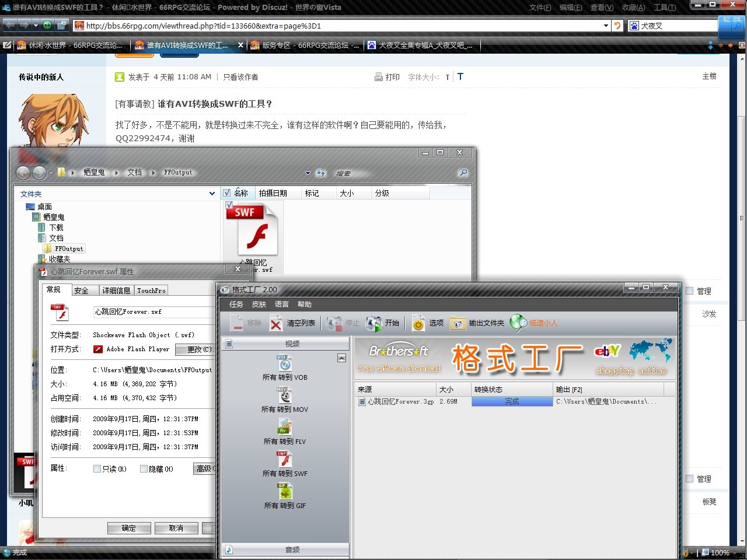Switch to 版务专区 browser tab
This screenshot has width=747, height=560.
point(305,45)
